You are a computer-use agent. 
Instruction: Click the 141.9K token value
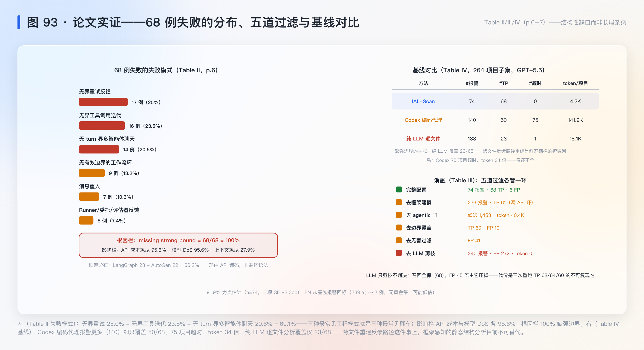[x=575, y=120]
